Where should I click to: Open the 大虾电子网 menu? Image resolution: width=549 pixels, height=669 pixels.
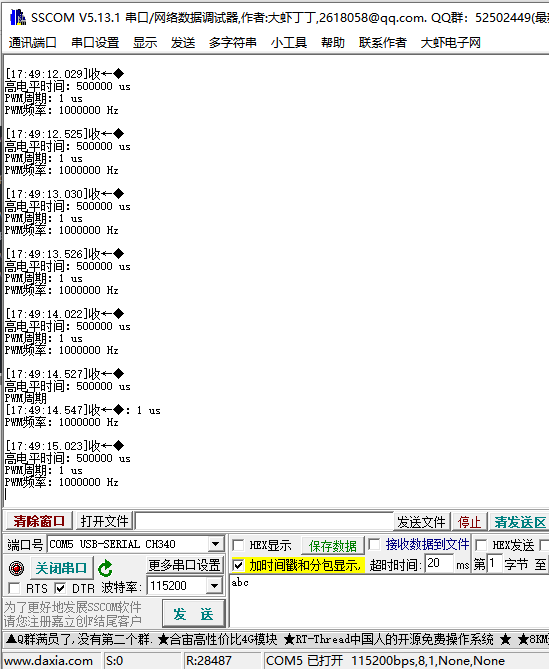(x=450, y=43)
